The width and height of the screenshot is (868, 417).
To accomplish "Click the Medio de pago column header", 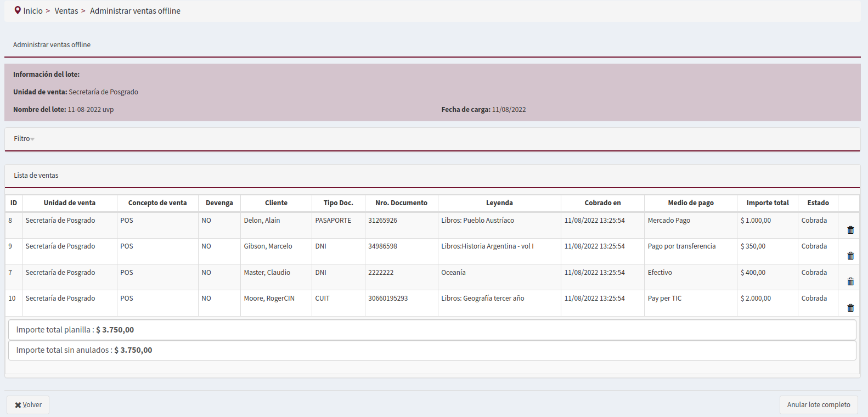I will coord(691,203).
